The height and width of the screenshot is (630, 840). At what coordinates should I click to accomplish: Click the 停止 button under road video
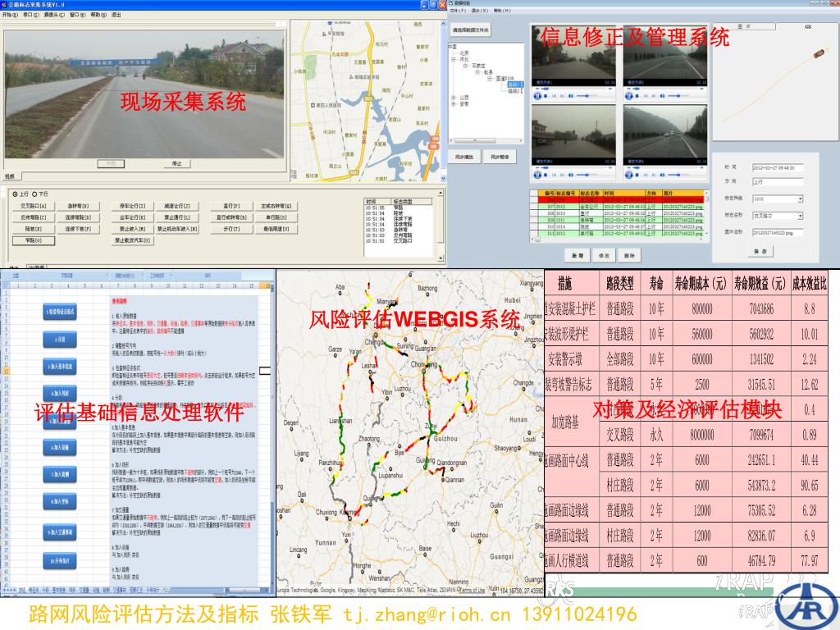point(177,163)
